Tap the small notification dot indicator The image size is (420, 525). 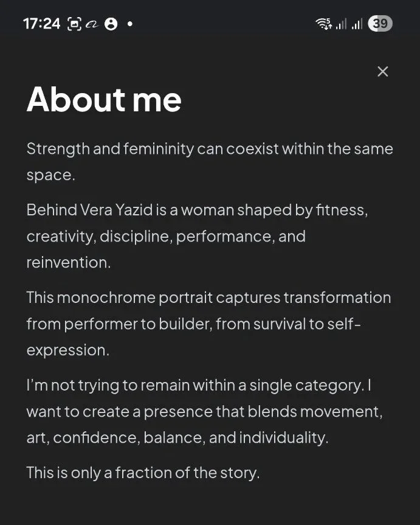coord(130,24)
